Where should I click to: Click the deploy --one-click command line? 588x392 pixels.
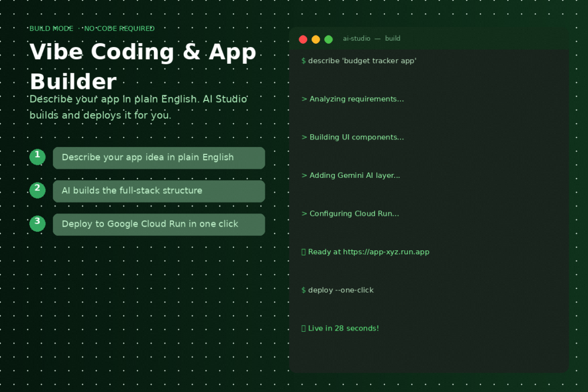coord(338,290)
